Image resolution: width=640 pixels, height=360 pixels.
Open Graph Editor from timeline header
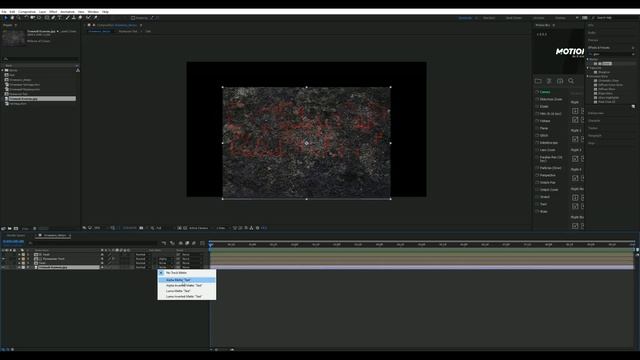(202, 243)
